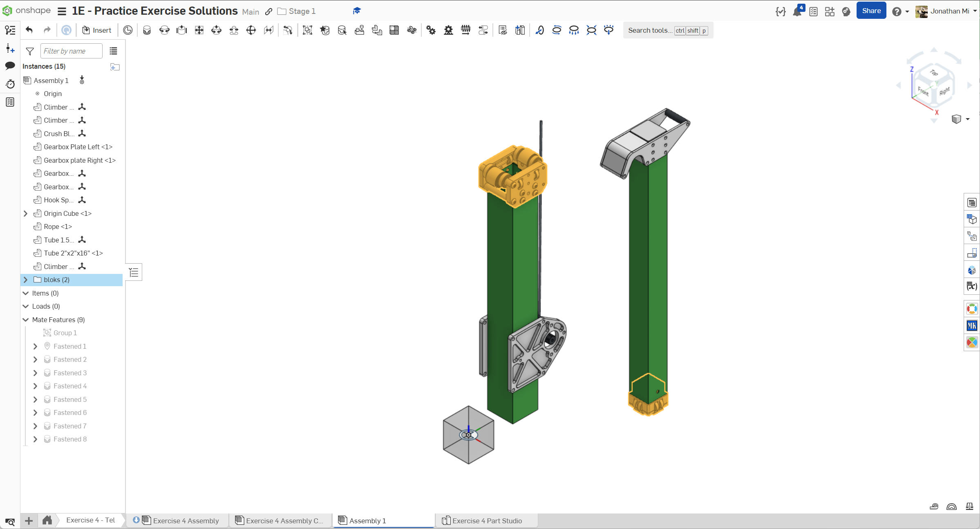
Task: Open the Group tool in toolbar
Action: pos(307,30)
